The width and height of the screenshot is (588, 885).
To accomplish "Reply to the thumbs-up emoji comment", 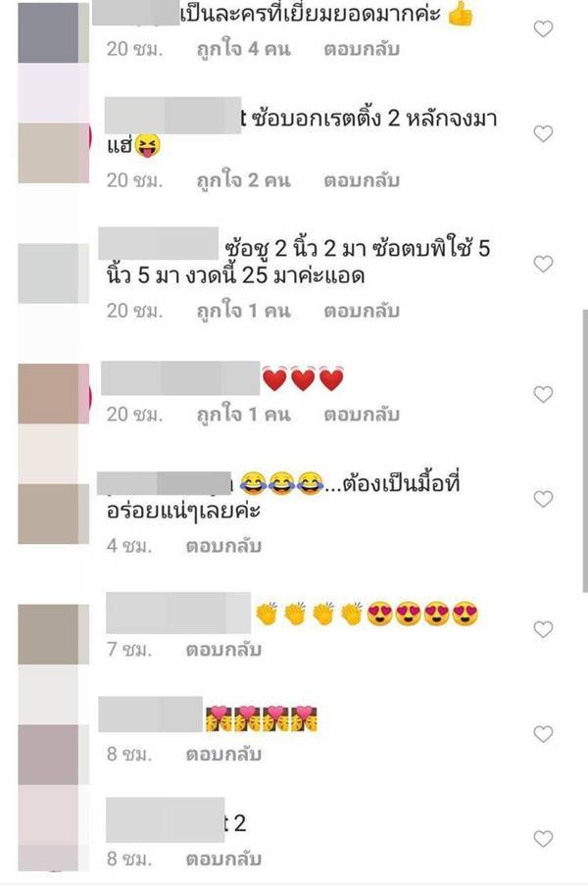I will click(362, 50).
